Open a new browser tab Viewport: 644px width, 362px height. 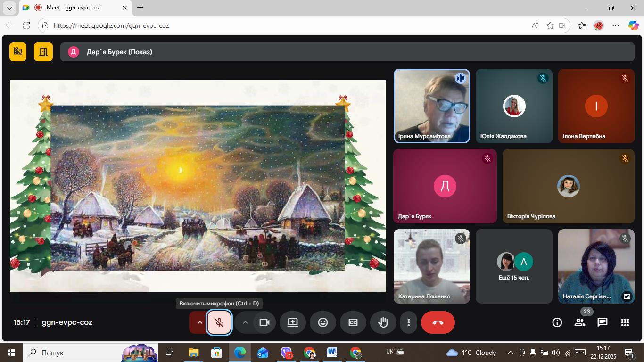point(140,8)
